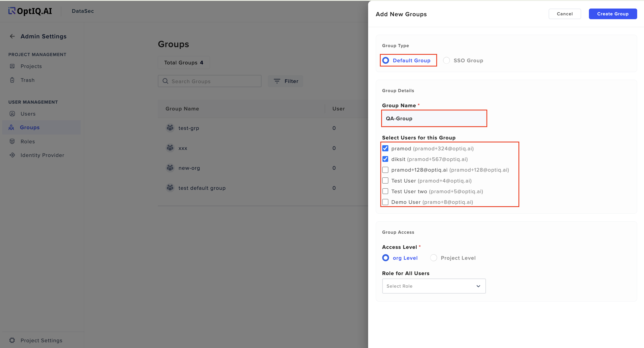This screenshot has width=644, height=348.
Task: Click the OptIQ.AI logo
Action: tap(30, 11)
